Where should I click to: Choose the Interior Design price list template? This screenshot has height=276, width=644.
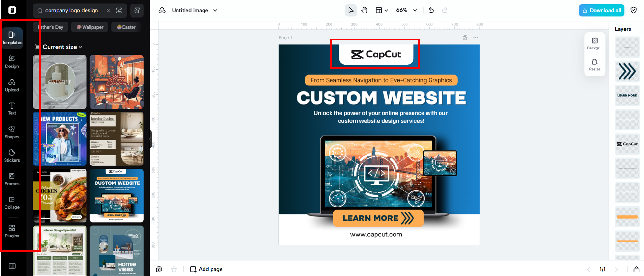tap(117, 139)
